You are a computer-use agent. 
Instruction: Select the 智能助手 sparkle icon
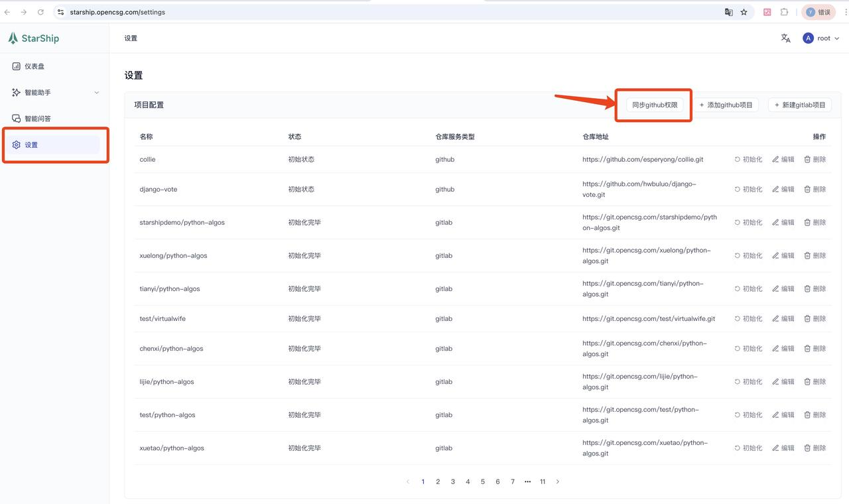[x=15, y=92]
